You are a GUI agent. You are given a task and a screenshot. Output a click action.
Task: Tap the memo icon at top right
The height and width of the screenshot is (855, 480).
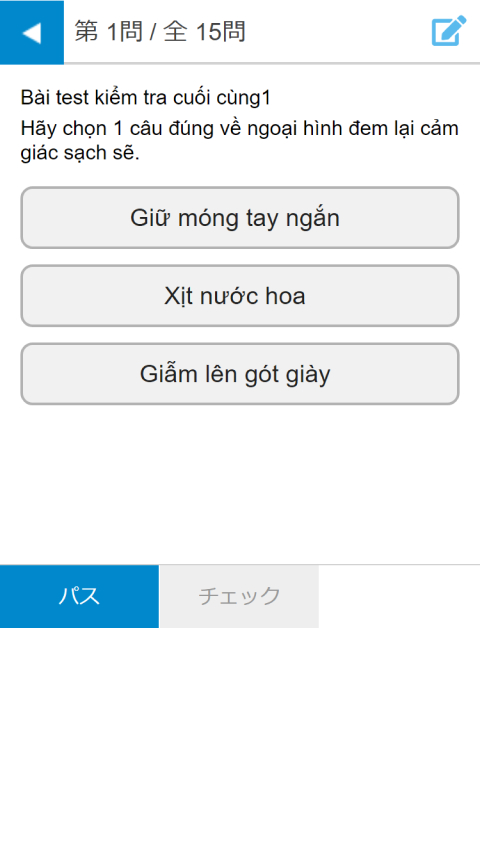[449, 31]
